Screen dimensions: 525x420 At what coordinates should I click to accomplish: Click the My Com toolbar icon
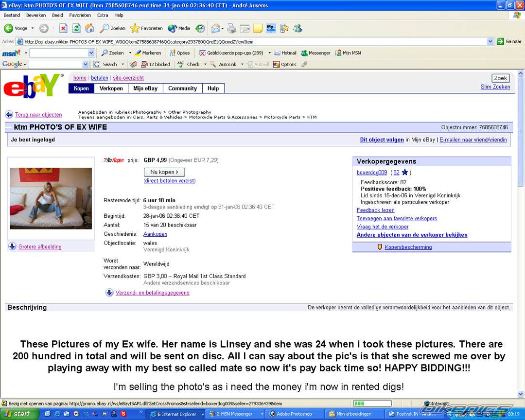271,29
